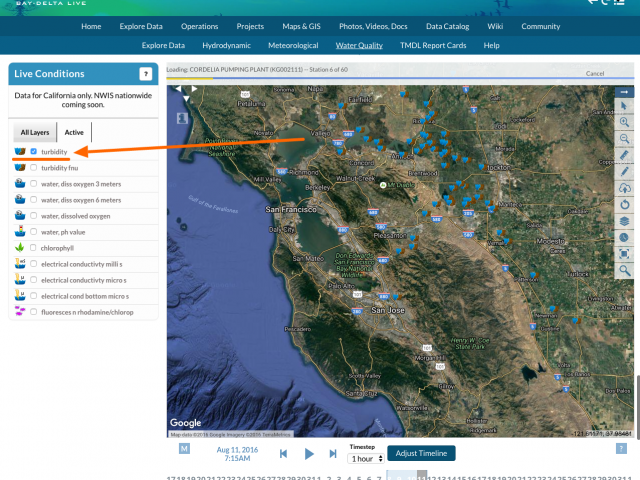Screen dimensions: 640x480
Task: Collapse the map tools panel arrow
Action: point(624,92)
